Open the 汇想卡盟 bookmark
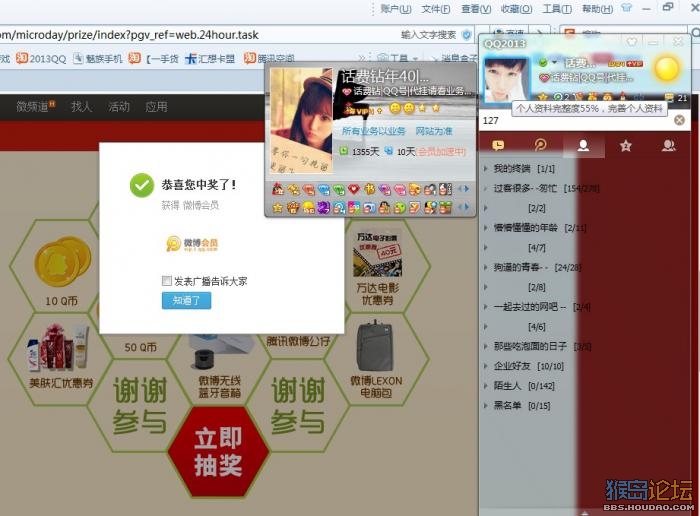 (x=210, y=58)
